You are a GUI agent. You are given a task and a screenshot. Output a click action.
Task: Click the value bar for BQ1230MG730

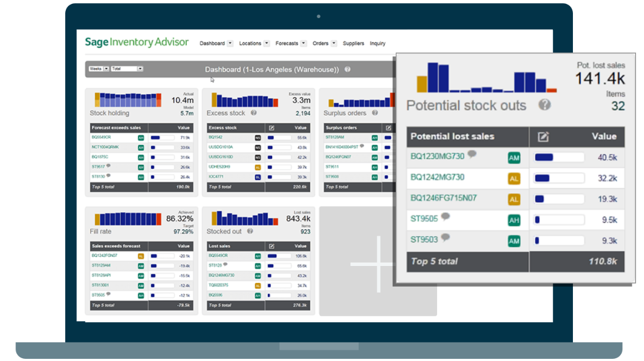point(559,158)
